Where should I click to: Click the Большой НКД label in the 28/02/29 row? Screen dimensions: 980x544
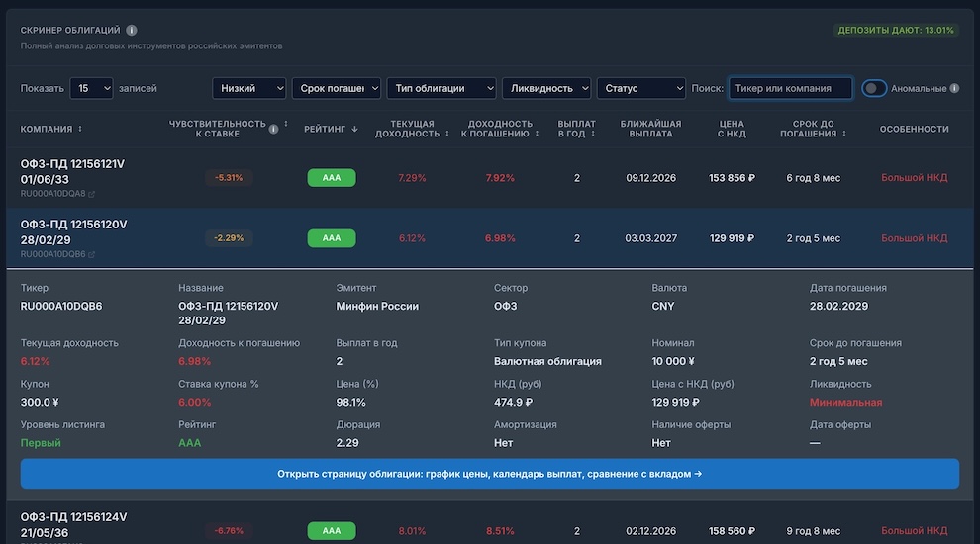915,238
